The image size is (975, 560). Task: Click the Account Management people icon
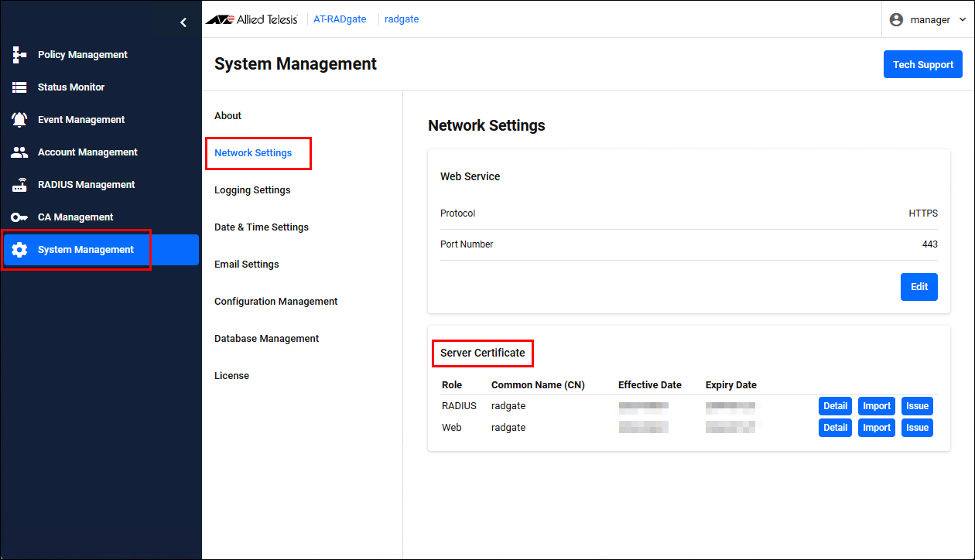tap(19, 152)
